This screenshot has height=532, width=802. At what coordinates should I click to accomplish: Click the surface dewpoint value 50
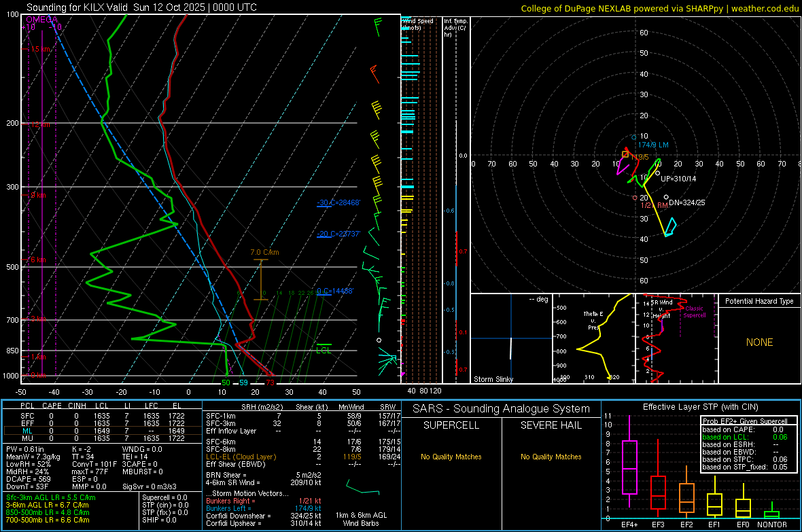pos(226,383)
